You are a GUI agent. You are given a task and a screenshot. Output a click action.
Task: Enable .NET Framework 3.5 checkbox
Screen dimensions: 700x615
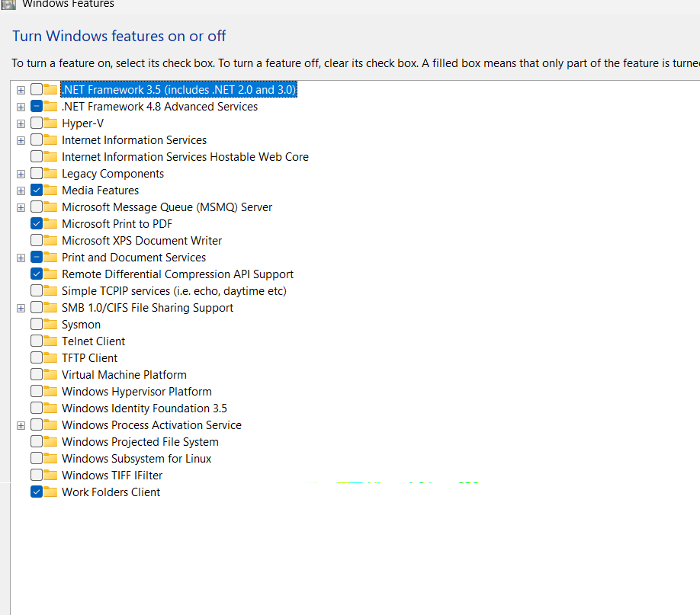coord(37,89)
